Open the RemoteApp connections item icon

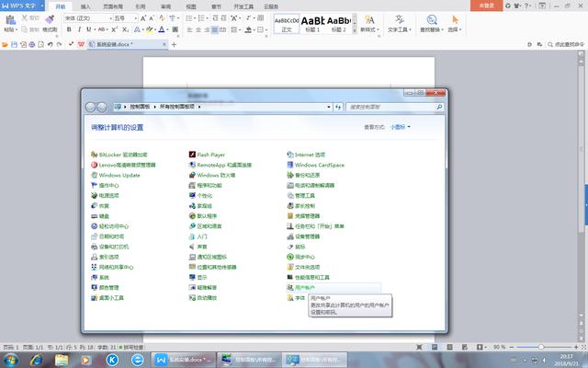pos(192,165)
